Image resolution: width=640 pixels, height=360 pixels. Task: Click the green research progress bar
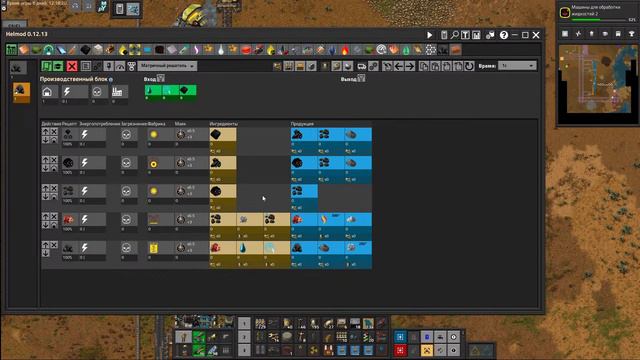599,20
